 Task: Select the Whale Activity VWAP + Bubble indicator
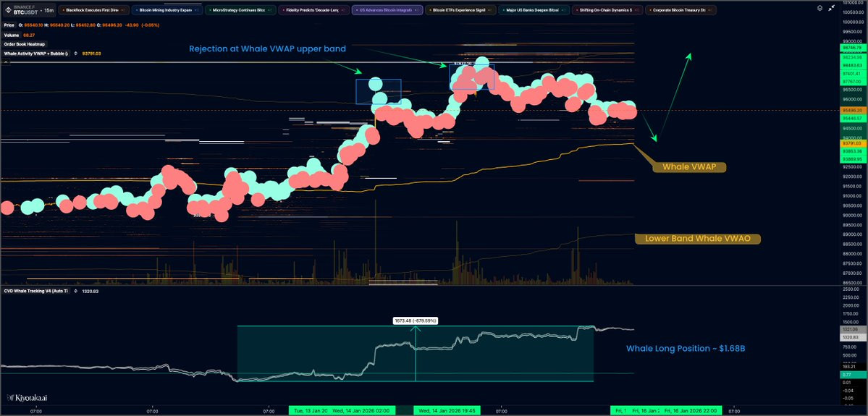35,53
